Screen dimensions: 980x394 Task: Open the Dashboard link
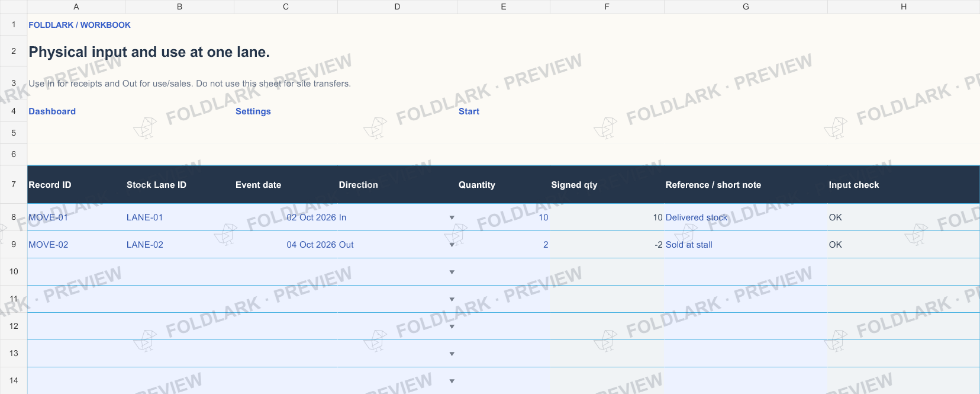(52, 111)
